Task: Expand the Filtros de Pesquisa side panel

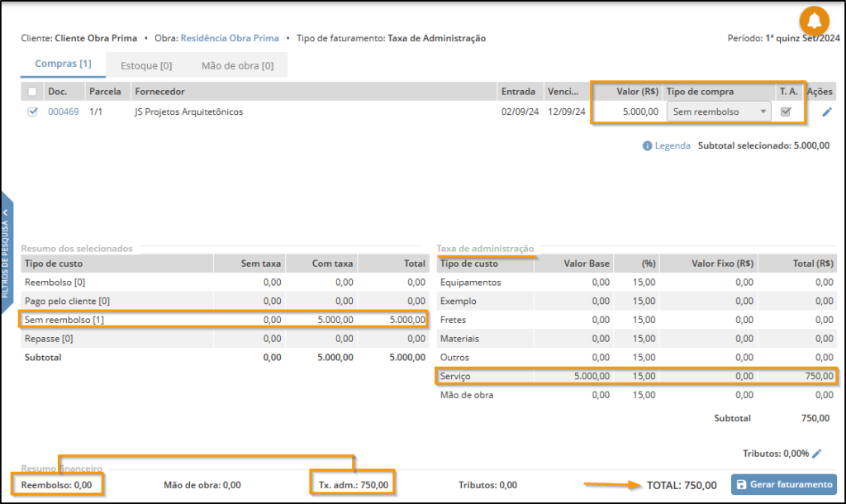Action: tap(7, 253)
